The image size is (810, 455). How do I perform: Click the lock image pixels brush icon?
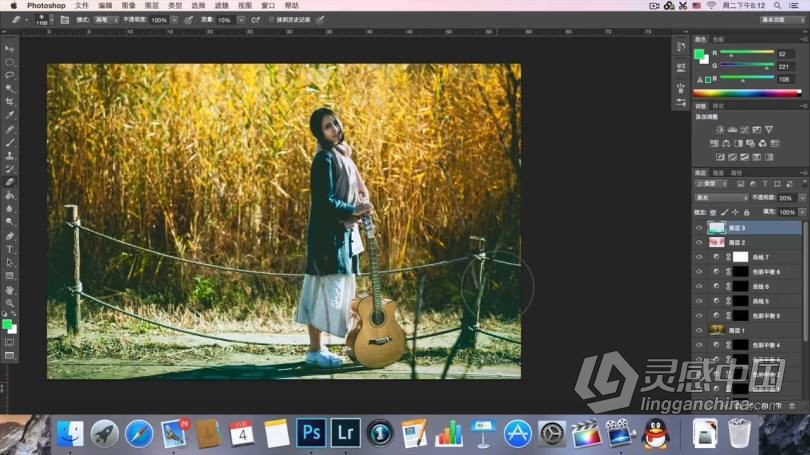coord(724,212)
